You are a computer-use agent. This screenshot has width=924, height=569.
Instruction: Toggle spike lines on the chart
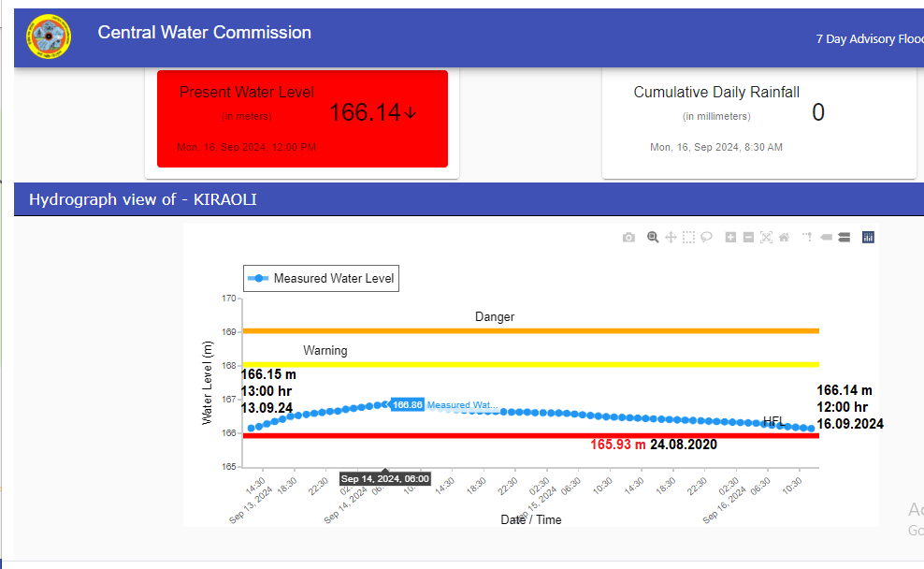click(808, 238)
